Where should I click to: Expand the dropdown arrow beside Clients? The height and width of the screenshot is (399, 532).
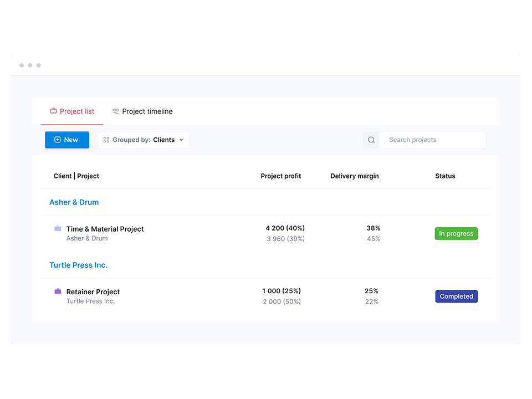[x=181, y=140]
